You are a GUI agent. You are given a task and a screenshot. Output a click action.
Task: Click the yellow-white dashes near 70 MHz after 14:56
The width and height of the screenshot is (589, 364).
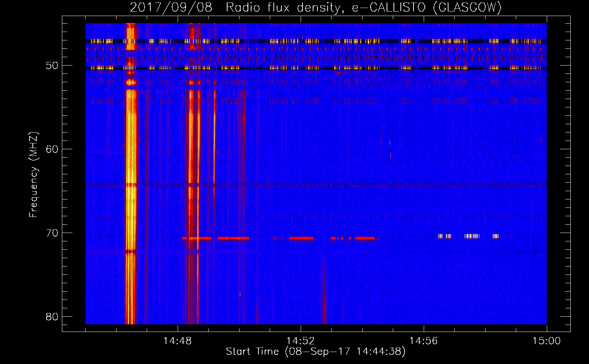[468, 236]
